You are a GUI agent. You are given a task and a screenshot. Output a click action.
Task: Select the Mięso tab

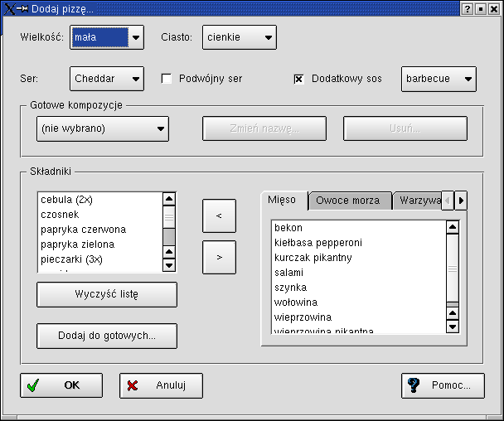click(x=282, y=200)
